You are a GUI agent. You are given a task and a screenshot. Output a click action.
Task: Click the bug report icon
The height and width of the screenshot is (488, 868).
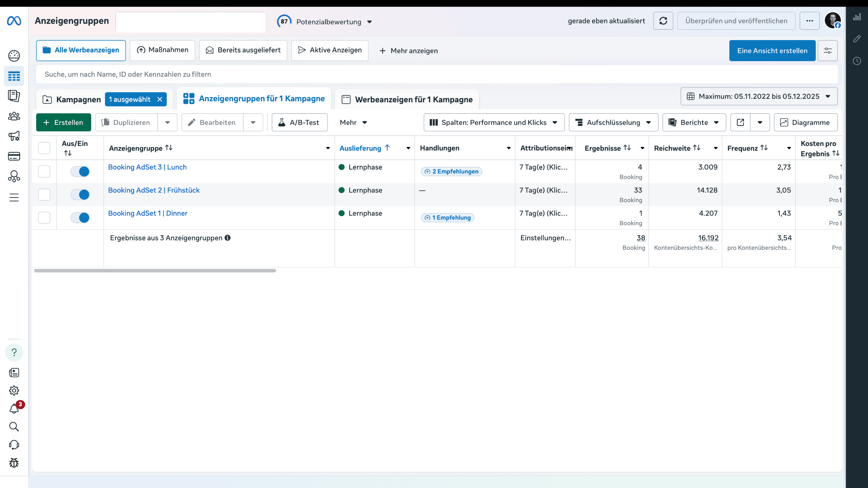pos(14,463)
